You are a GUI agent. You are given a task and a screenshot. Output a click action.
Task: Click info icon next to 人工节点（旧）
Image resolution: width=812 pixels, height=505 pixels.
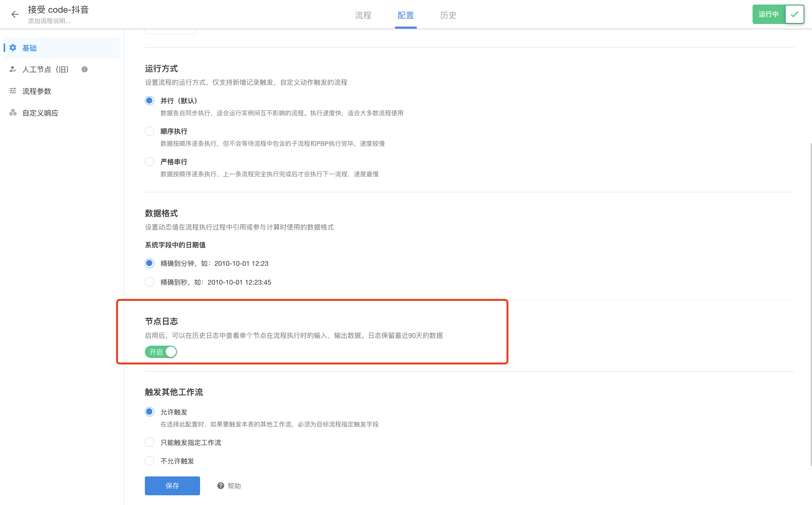click(84, 69)
